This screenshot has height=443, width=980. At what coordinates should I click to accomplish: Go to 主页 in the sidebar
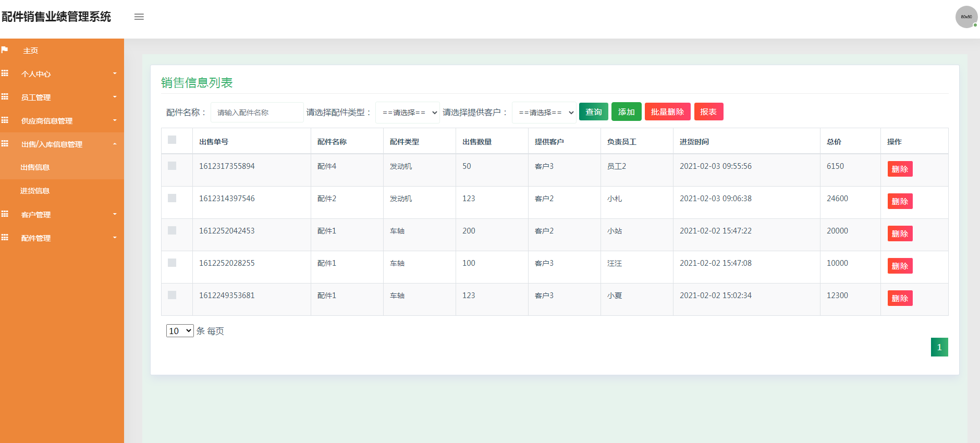(x=30, y=51)
